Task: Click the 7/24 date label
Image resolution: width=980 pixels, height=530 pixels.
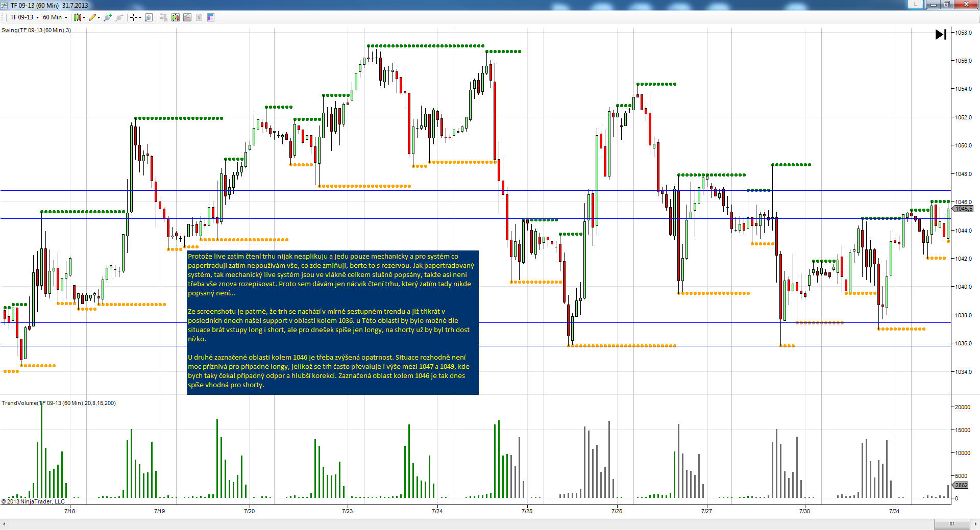Action: [437, 511]
